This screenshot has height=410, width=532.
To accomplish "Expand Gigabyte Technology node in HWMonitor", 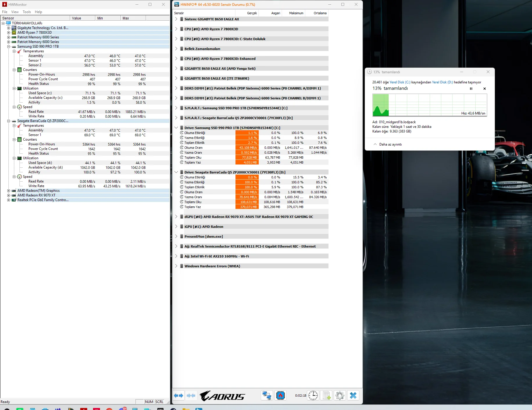I will [x=9, y=28].
